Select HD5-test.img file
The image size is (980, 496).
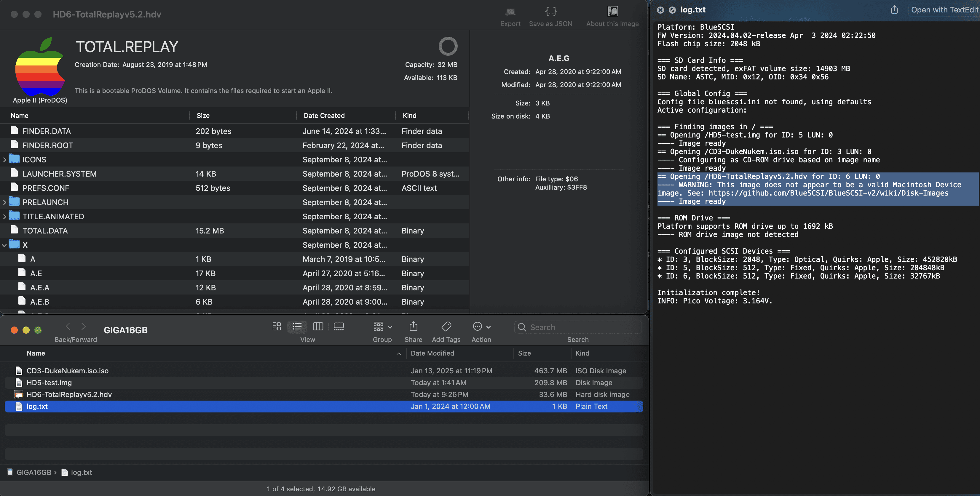click(x=324, y=383)
